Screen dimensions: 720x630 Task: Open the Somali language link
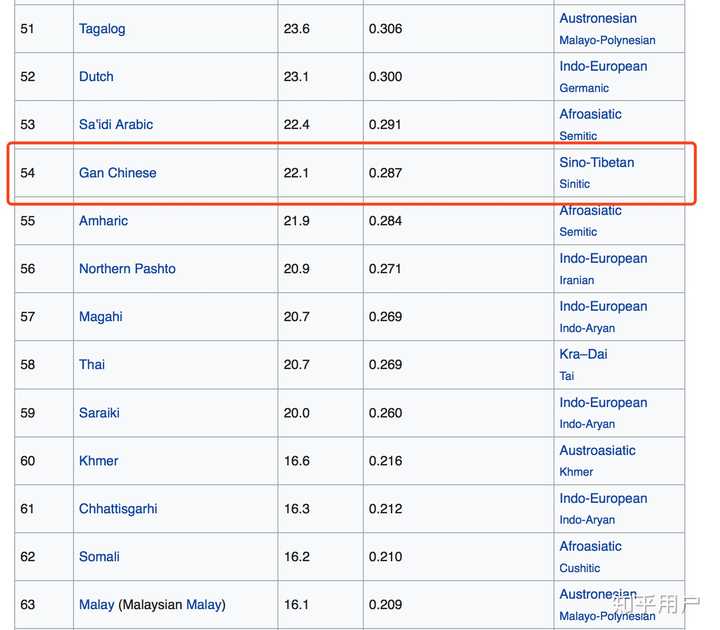click(99, 557)
